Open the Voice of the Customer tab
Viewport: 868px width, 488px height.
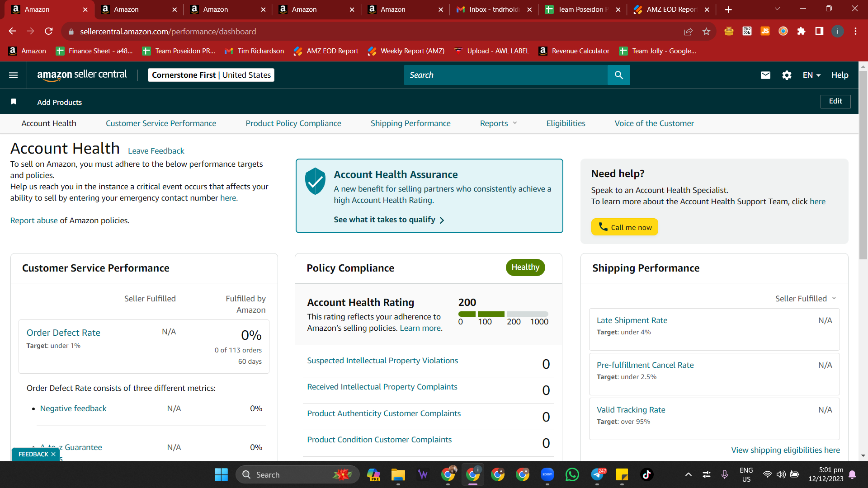click(654, 123)
